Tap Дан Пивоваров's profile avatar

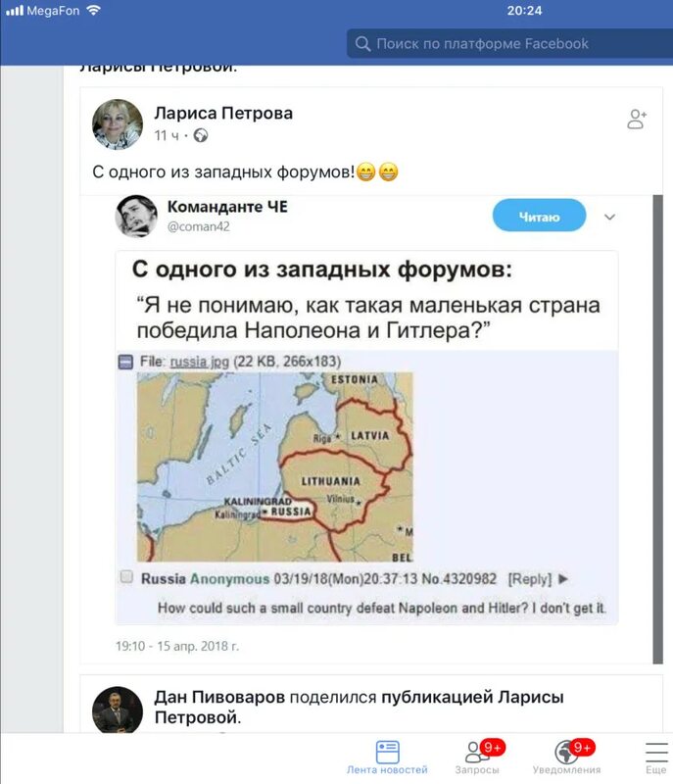tap(118, 710)
